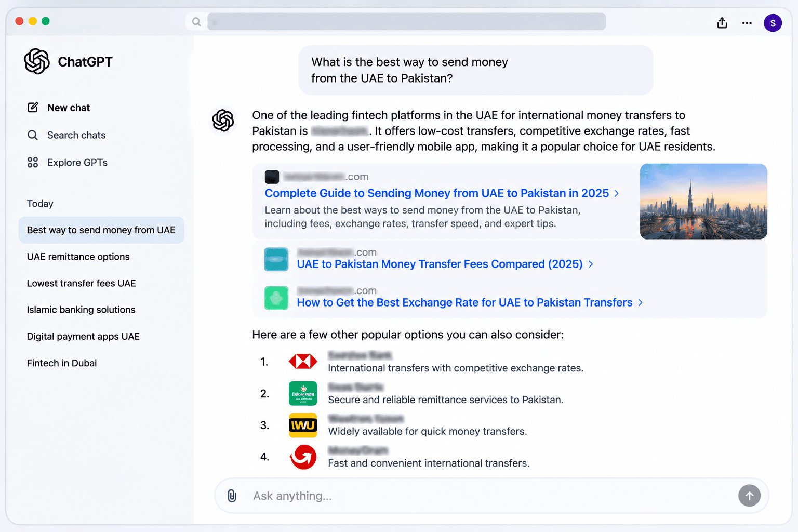The width and height of the screenshot is (798, 532).
Task: Open the 'Fintech in Dubai' chat
Action: point(62,363)
